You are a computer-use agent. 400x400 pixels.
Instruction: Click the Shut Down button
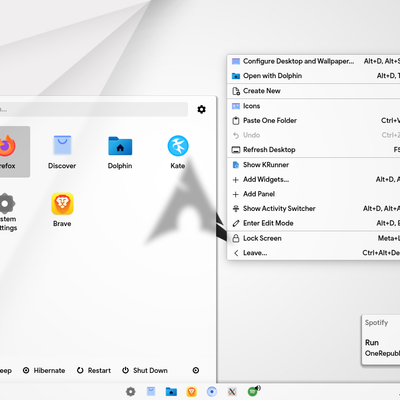click(145, 370)
